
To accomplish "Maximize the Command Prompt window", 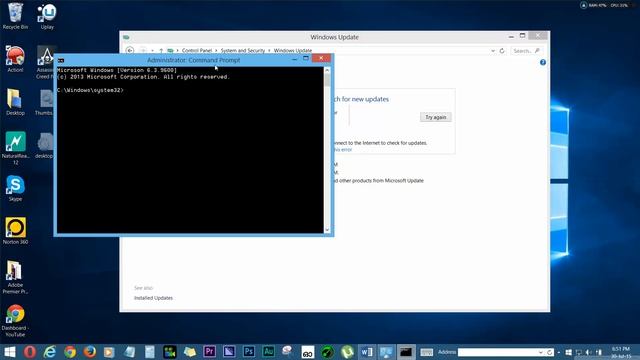I will [x=306, y=59].
